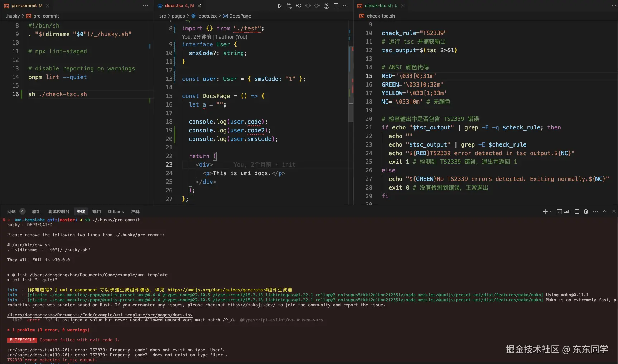Open changes compare icon in editor toolbar
The width and height of the screenshot is (618, 364).
[289, 6]
